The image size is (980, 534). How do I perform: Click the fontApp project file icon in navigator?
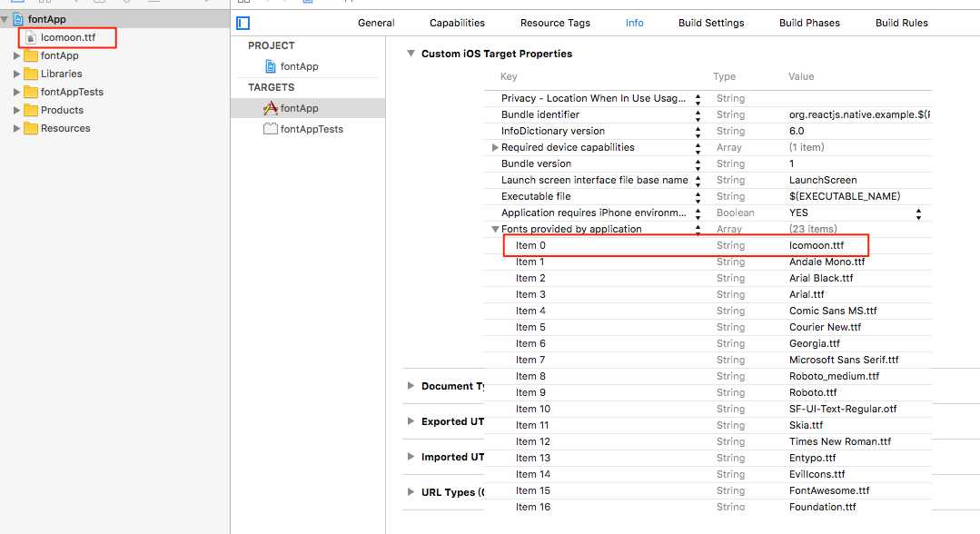coord(18,19)
